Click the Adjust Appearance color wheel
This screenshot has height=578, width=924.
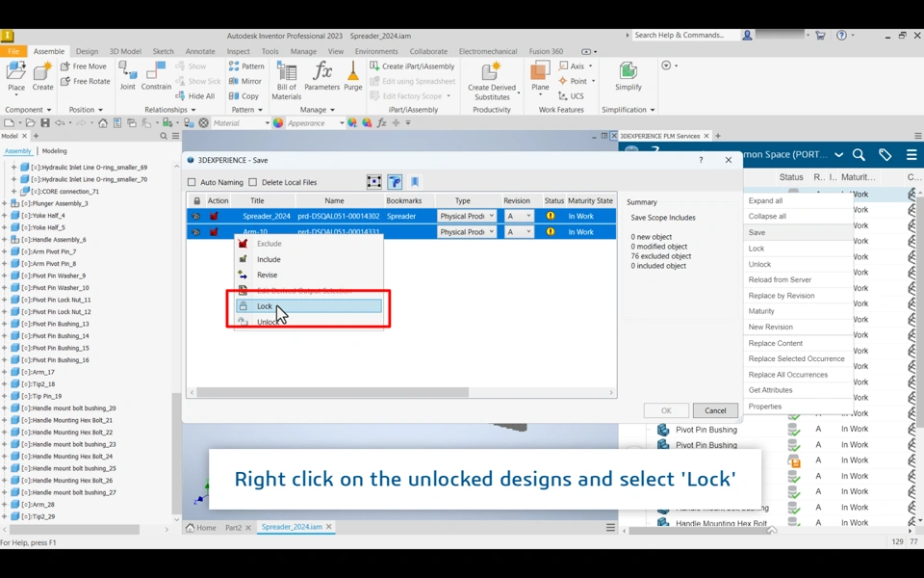tap(352, 122)
